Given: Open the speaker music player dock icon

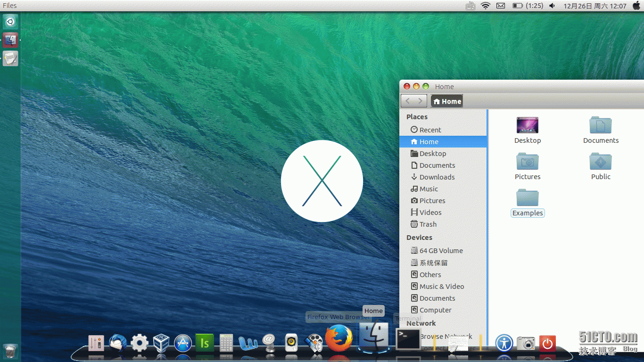Looking at the screenshot, I should (x=291, y=343).
